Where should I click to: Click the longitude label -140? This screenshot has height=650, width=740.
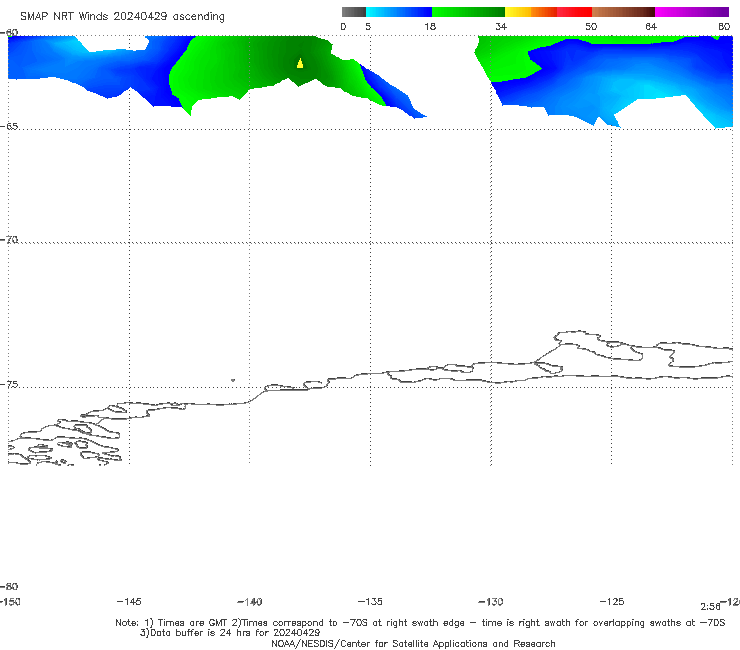point(250,601)
